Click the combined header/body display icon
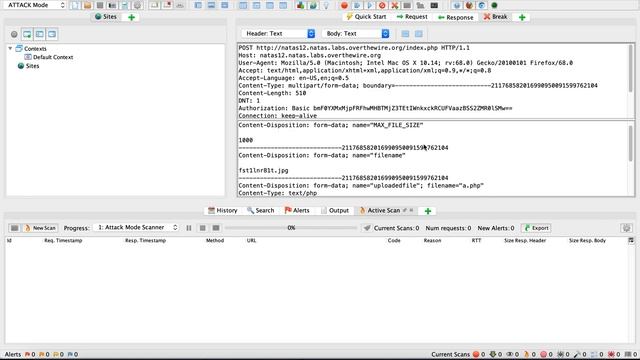 (x=405, y=34)
